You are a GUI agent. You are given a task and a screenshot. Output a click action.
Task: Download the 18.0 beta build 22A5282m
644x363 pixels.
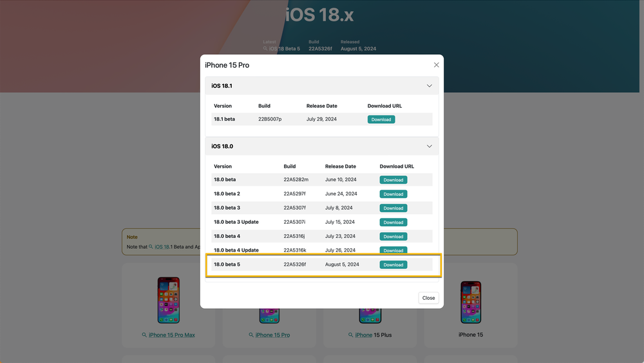(393, 180)
